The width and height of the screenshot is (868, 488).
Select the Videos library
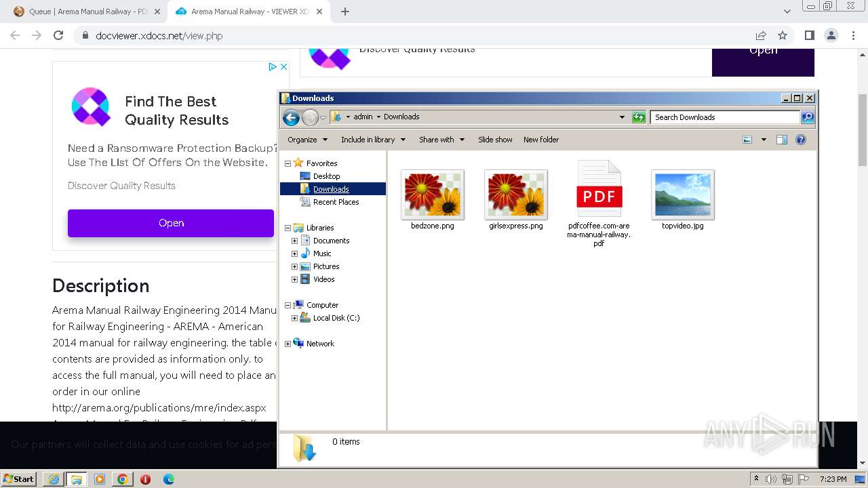point(323,279)
